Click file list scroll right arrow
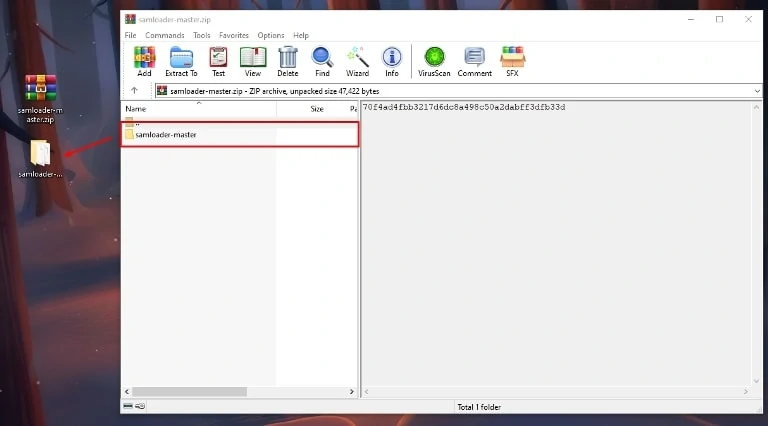Viewport: 768px width, 426px height. click(352, 392)
